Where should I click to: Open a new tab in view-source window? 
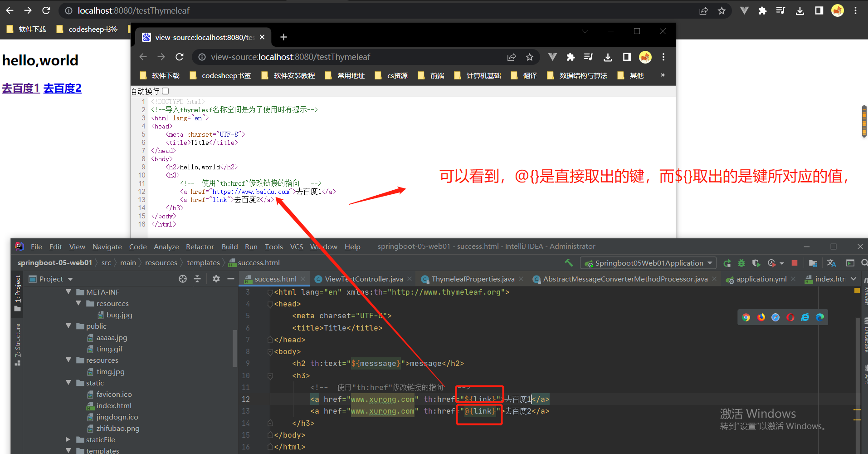click(x=283, y=37)
